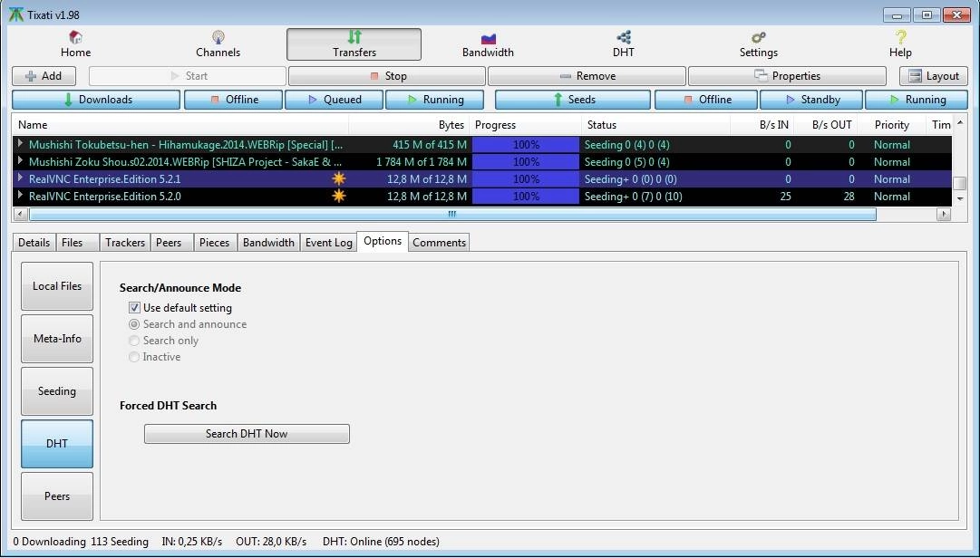Sort by B/s IN column
980x558 pixels.
pyautogui.click(x=762, y=125)
